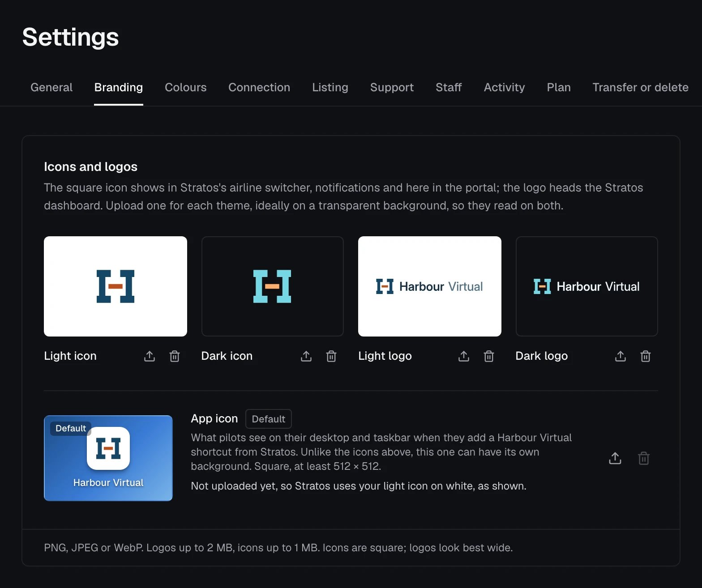
Task: Upload a custom App icon
Action: [615, 458]
